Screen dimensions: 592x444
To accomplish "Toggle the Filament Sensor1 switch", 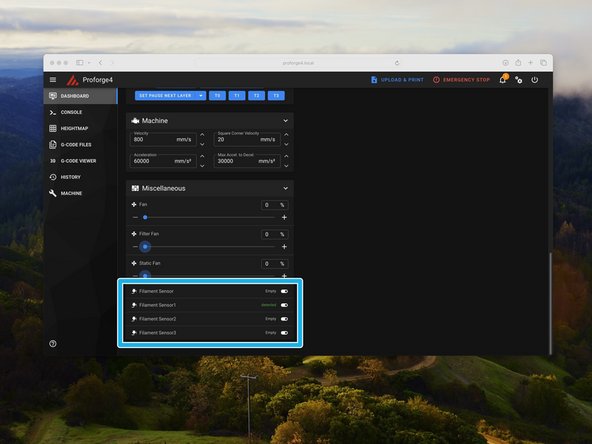I will click(x=284, y=305).
